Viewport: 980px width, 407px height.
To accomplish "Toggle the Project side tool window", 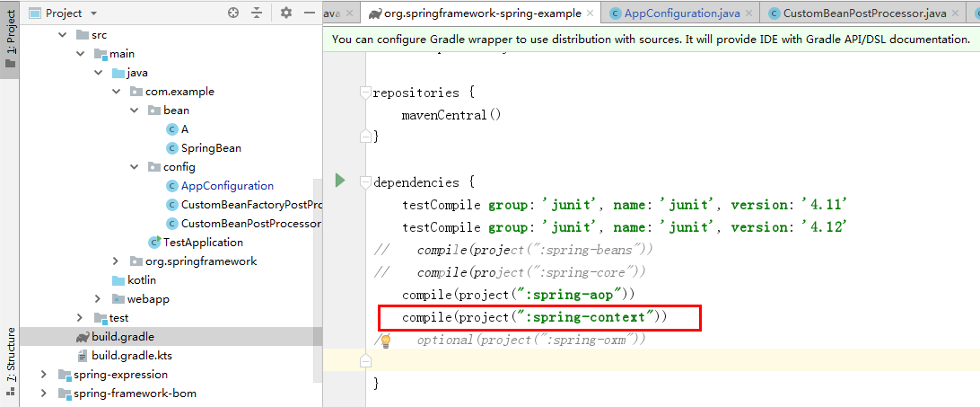I will pyautogui.click(x=9, y=40).
